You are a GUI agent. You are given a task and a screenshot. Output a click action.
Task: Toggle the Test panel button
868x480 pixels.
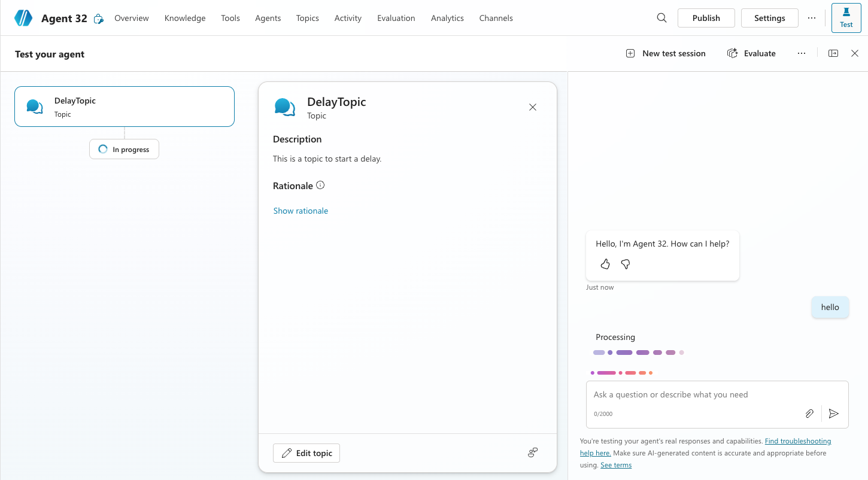846,18
